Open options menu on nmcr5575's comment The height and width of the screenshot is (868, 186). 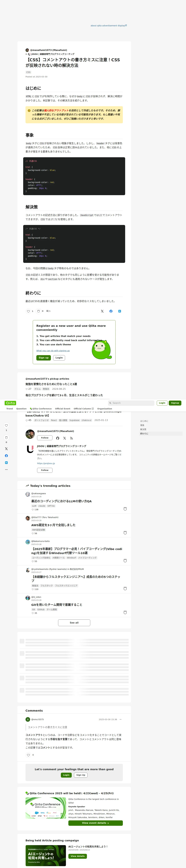(121, 719)
